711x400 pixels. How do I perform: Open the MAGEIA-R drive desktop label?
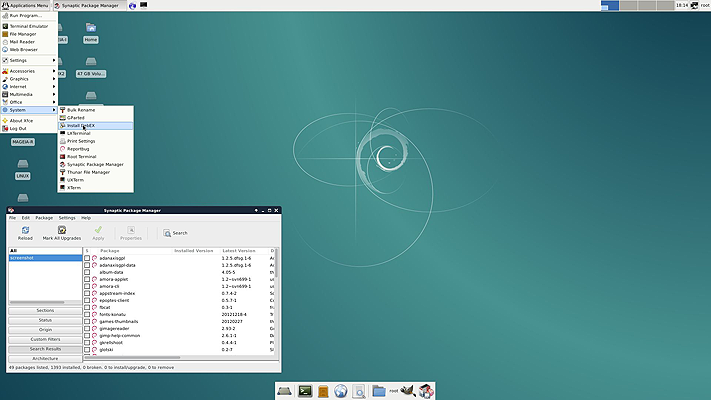point(23,142)
